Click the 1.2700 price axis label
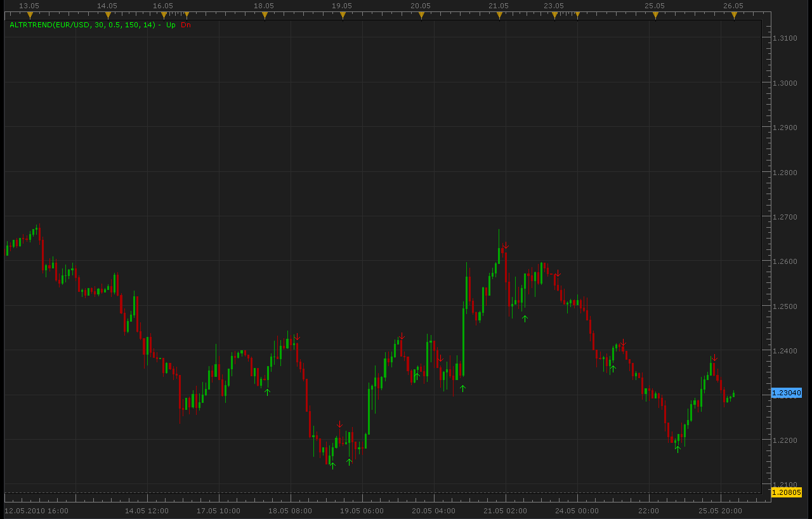Screen dimensions: 812x519 click(785, 217)
